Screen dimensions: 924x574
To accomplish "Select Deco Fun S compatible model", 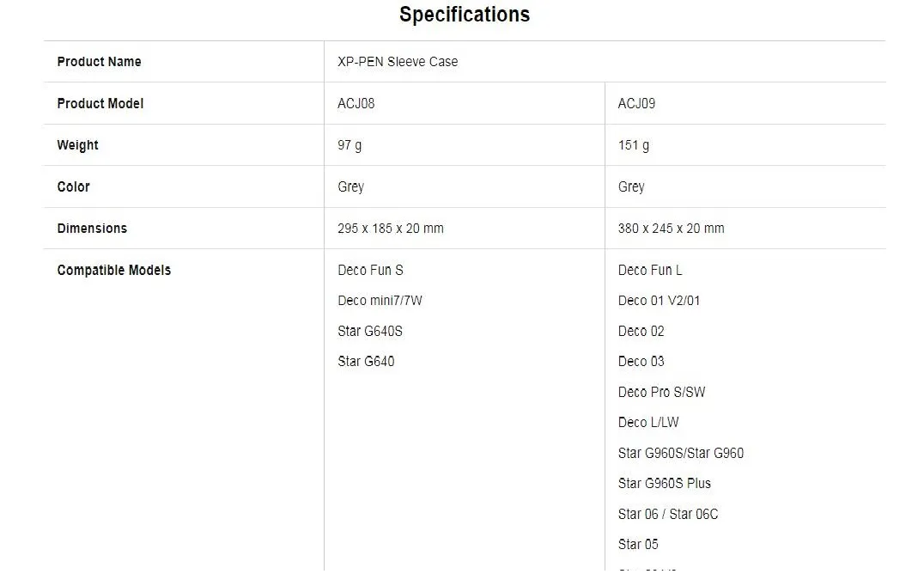I will coord(370,270).
